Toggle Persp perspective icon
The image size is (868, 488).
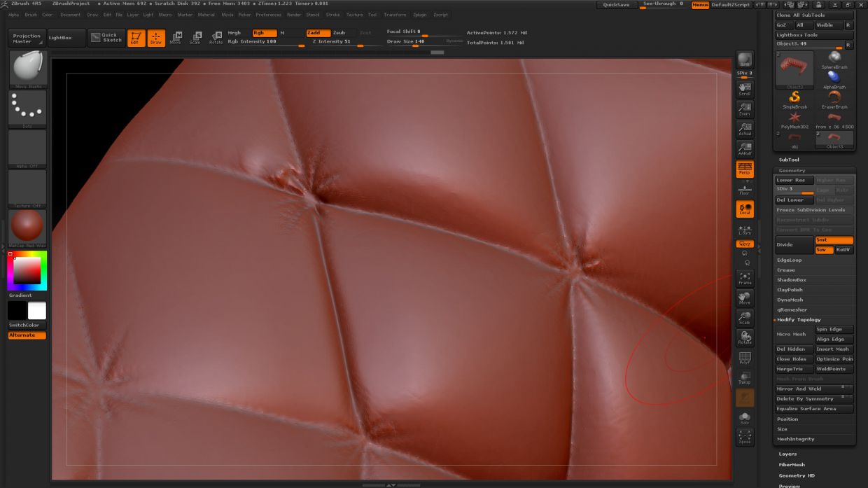point(745,169)
